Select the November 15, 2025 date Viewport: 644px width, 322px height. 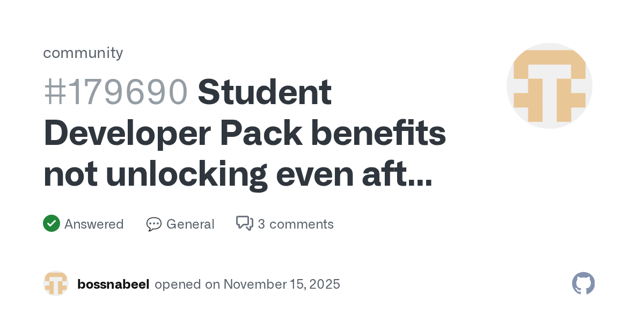282,284
